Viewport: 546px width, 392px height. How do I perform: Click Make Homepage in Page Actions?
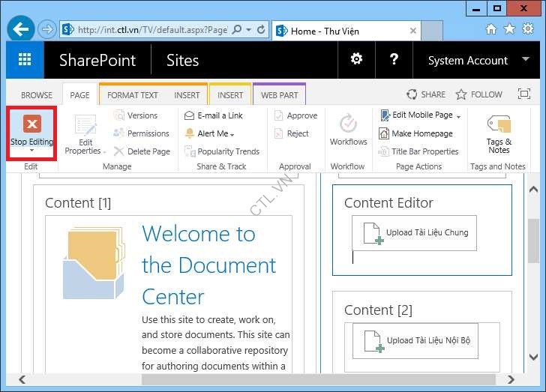(421, 133)
